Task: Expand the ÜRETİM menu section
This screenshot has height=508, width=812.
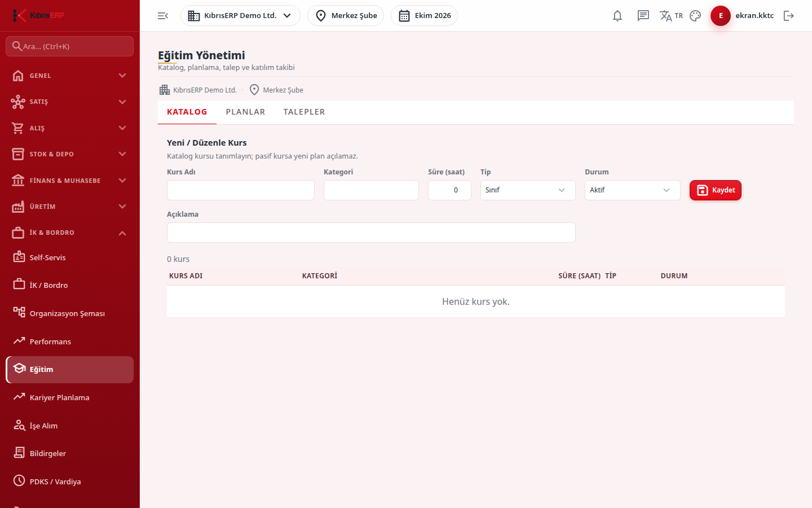Action: (x=69, y=207)
